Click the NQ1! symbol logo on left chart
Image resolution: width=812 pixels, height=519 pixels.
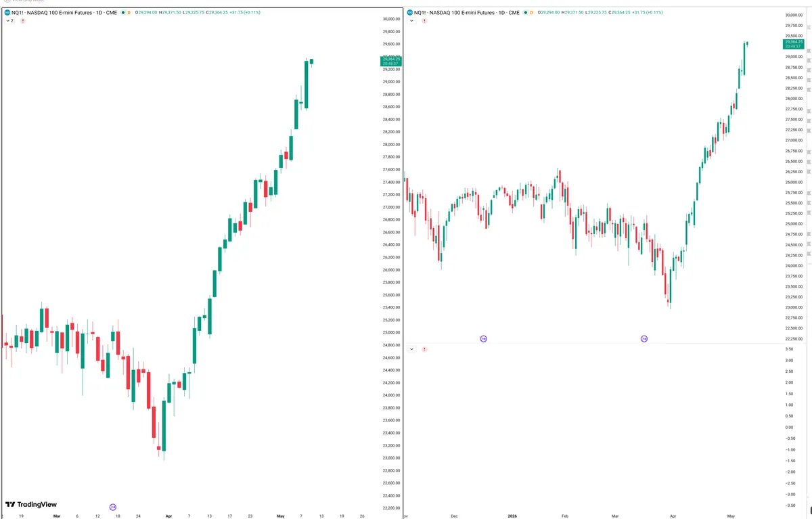(x=7, y=12)
